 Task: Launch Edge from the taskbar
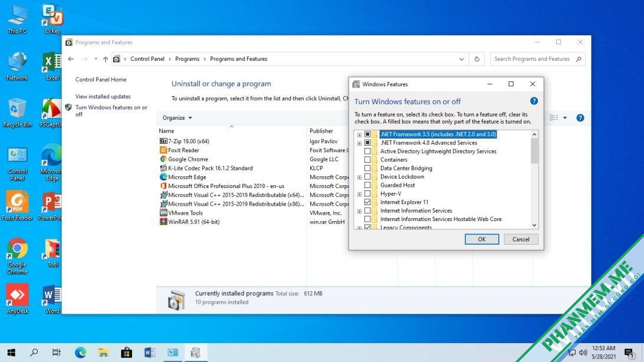(80, 353)
